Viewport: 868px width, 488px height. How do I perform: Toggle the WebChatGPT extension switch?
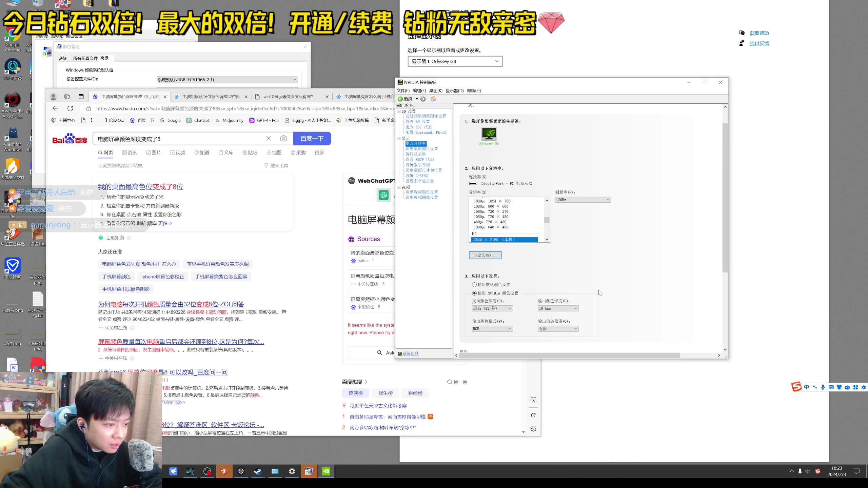pyautogui.click(x=383, y=196)
